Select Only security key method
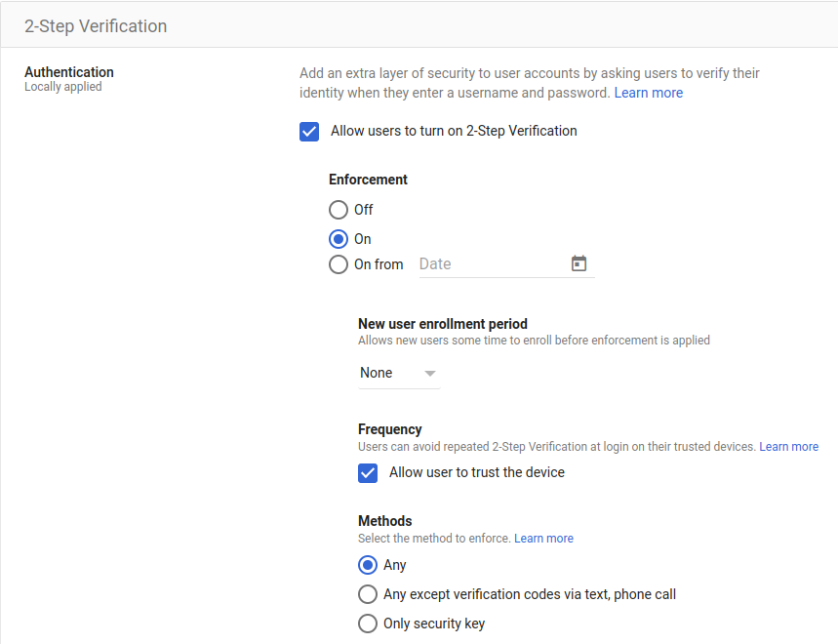This screenshot has width=838, height=644. pyautogui.click(x=368, y=623)
